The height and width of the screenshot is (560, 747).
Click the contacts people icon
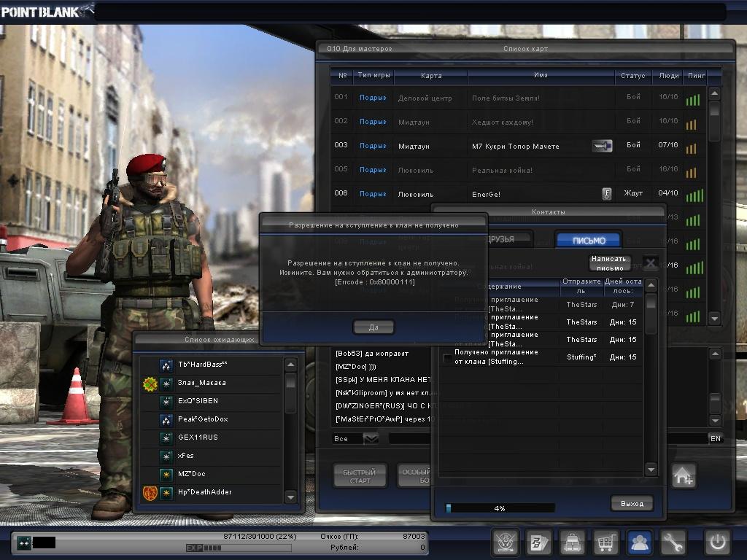point(640,542)
